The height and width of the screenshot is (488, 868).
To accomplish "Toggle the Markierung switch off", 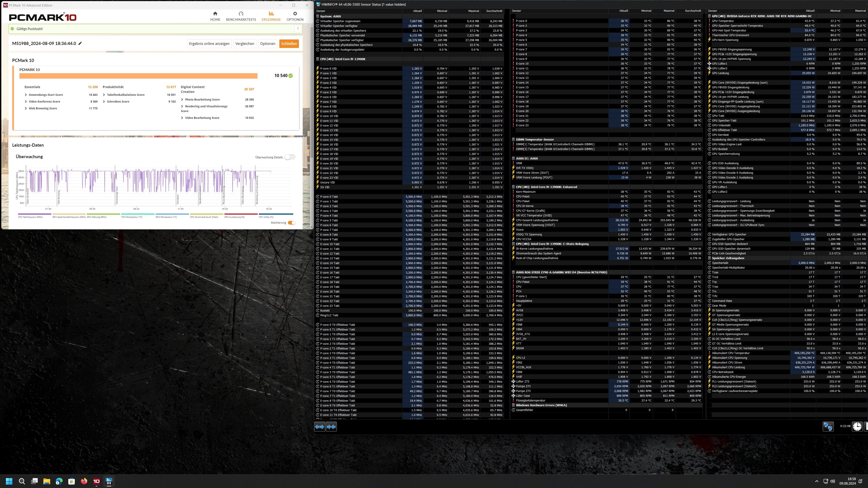I will (x=292, y=223).
